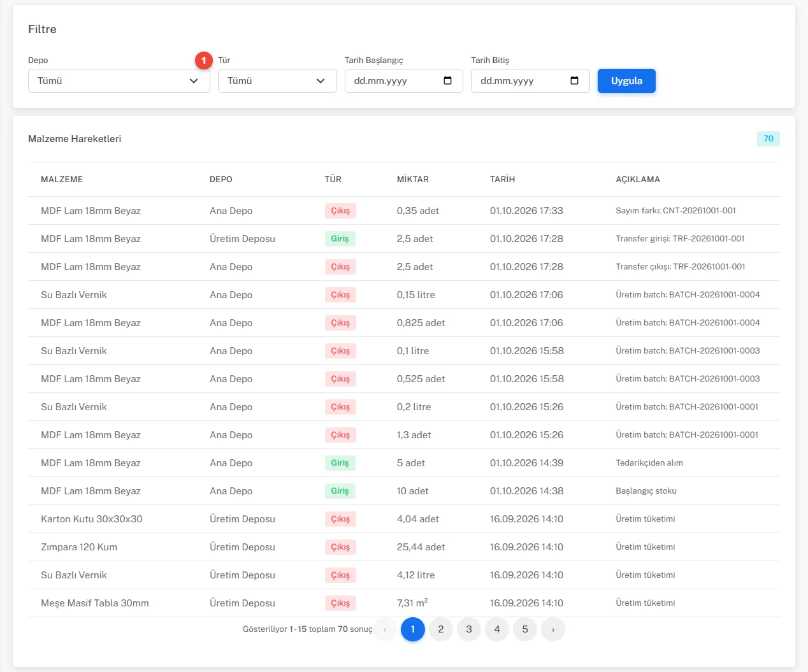
Task: Click the 70 total count badge
Action: [x=768, y=139]
